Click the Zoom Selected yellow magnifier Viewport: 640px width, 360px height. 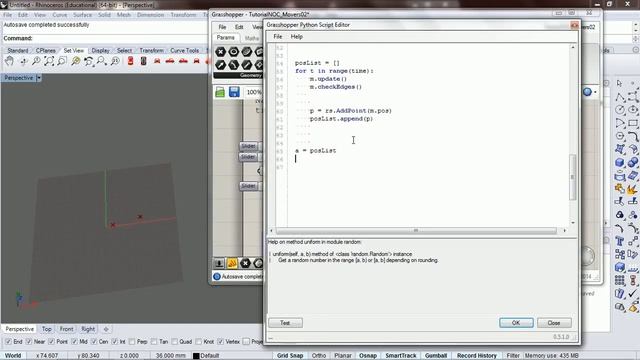[76, 61]
